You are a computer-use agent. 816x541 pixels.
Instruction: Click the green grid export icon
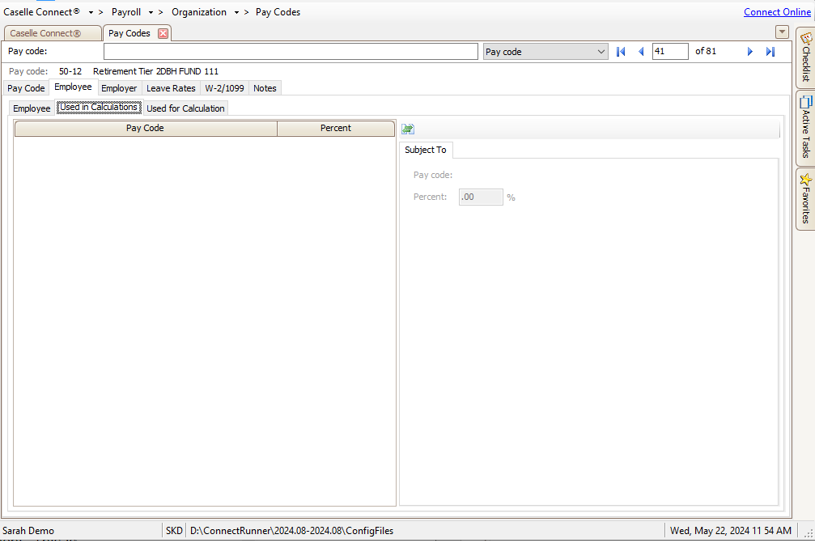[x=408, y=129]
